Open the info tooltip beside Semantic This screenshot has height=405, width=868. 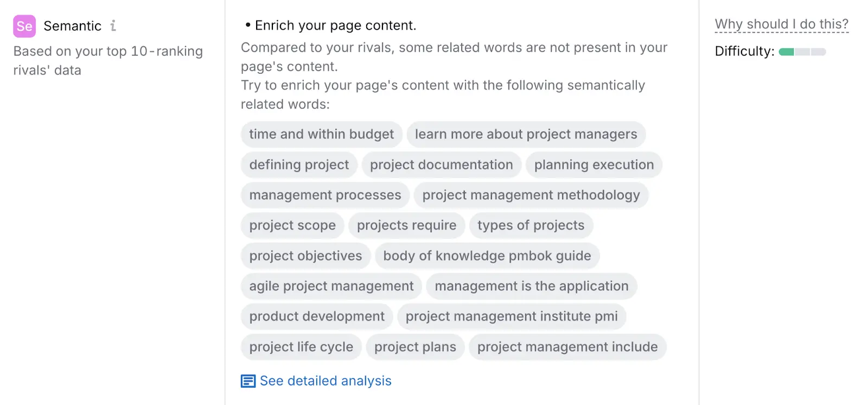pyautogui.click(x=113, y=25)
